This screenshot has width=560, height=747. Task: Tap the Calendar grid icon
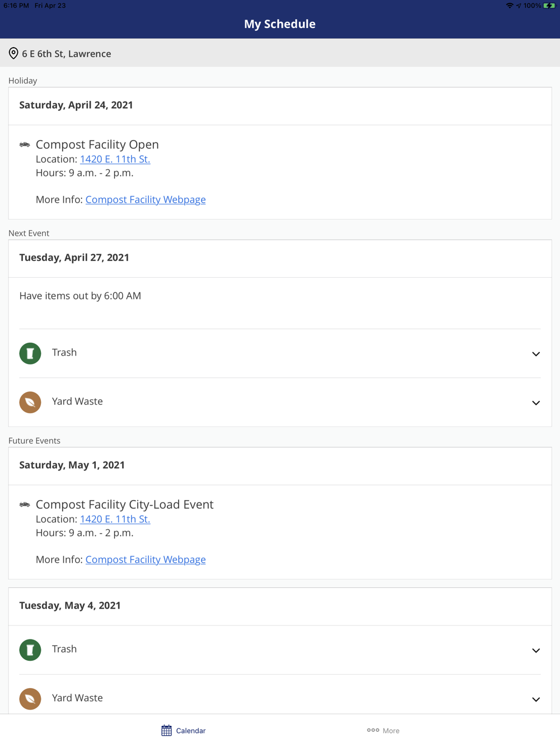pyautogui.click(x=166, y=730)
